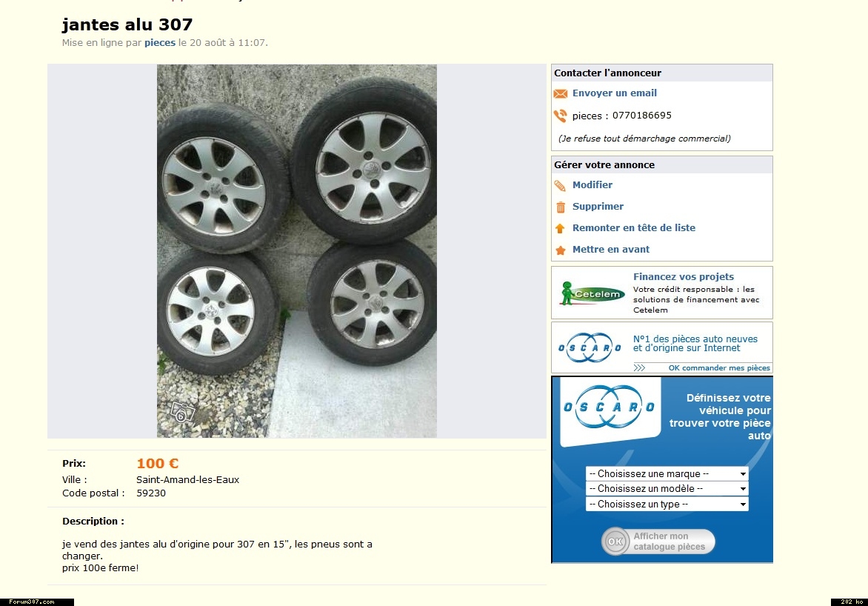Click 'OK commander mes pièces' link
This screenshot has height=606, width=868.
coord(719,367)
